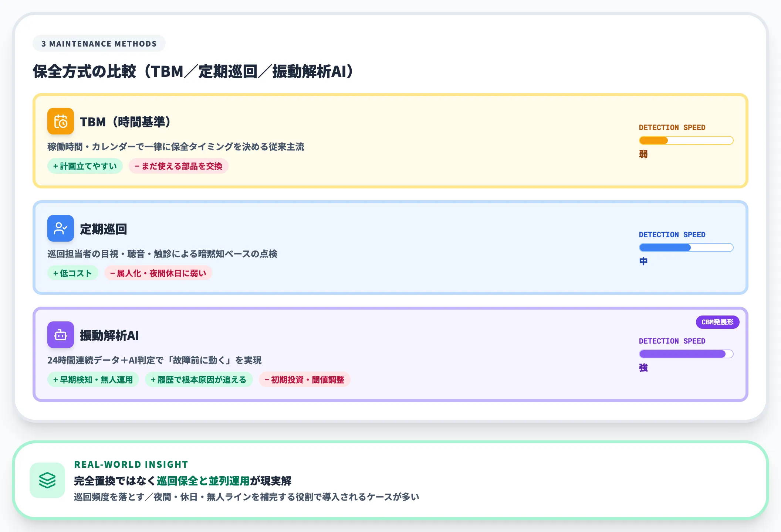Click the 強 rating label

click(x=643, y=368)
